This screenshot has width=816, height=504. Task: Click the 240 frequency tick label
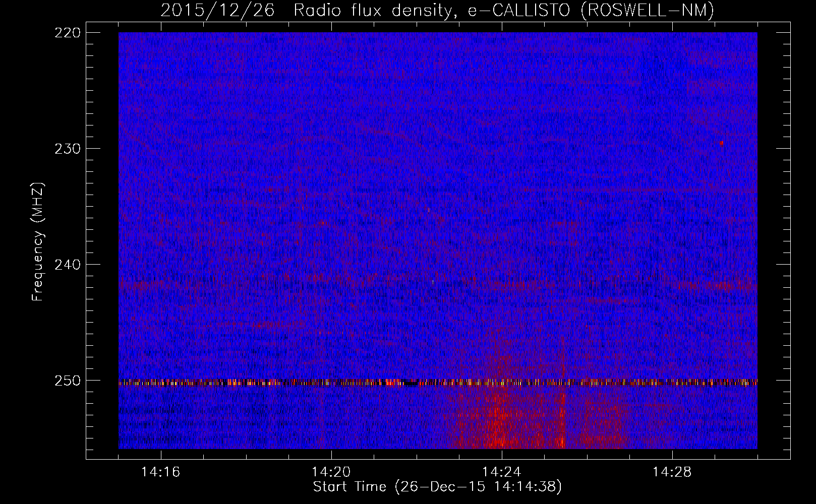67,265
